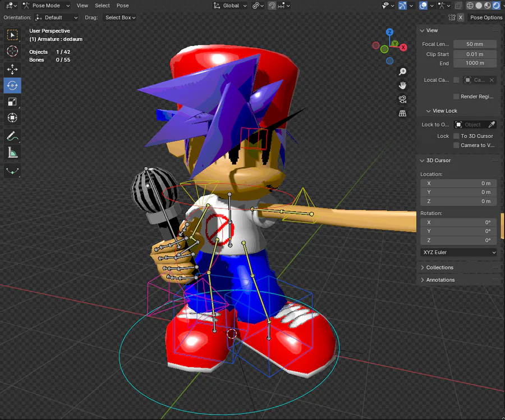Adjust Clip End 1000 m field
Image resolution: width=505 pixels, height=420 pixels.
(475, 63)
